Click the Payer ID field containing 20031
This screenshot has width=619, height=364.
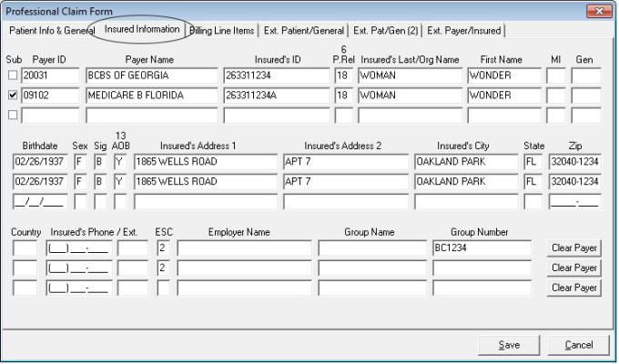point(49,75)
